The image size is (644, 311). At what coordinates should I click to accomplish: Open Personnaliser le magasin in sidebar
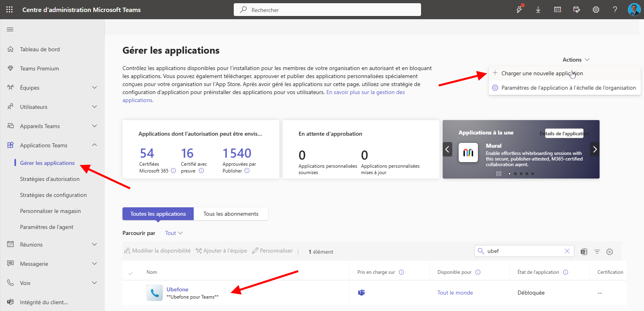point(50,211)
